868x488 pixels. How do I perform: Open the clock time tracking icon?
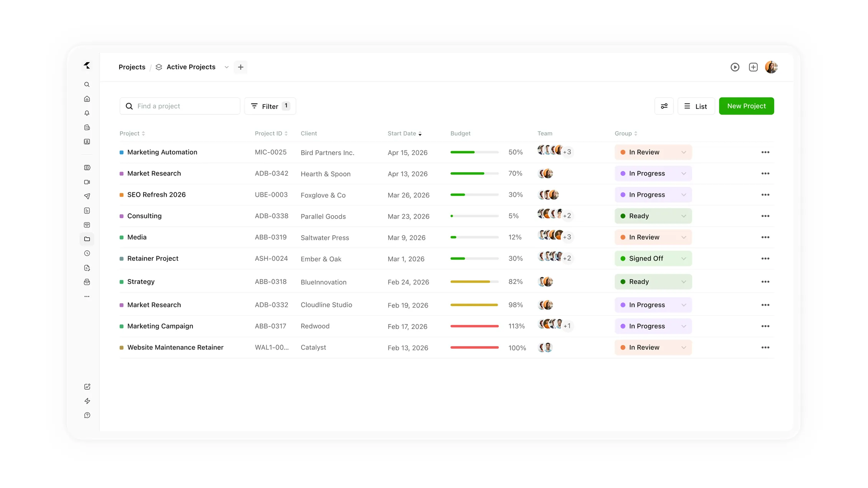87,253
